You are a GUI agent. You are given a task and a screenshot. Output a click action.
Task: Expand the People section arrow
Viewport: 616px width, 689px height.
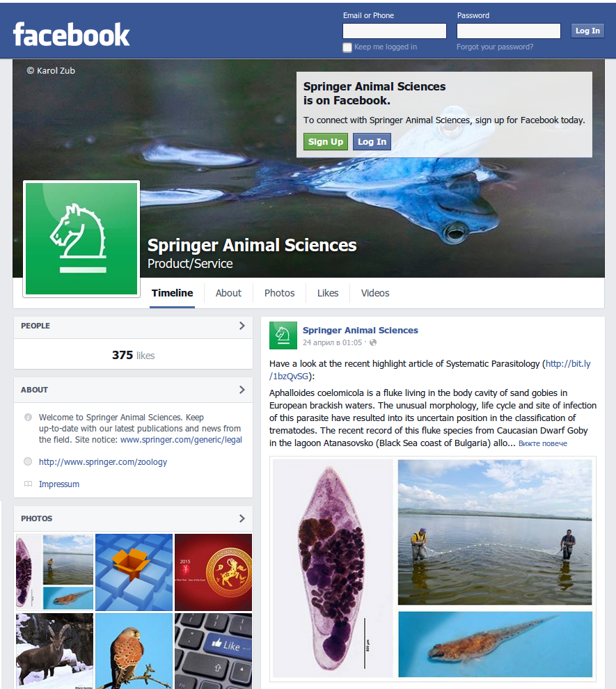pos(242,326)
